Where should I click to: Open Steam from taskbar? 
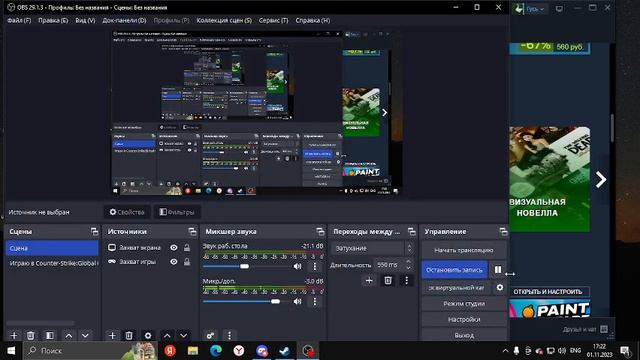point(284,351)
